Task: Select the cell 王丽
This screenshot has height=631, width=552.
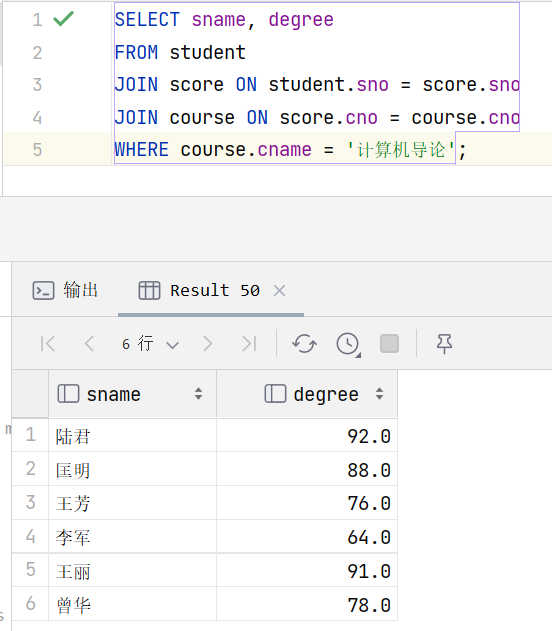Action: coord(132,571)
